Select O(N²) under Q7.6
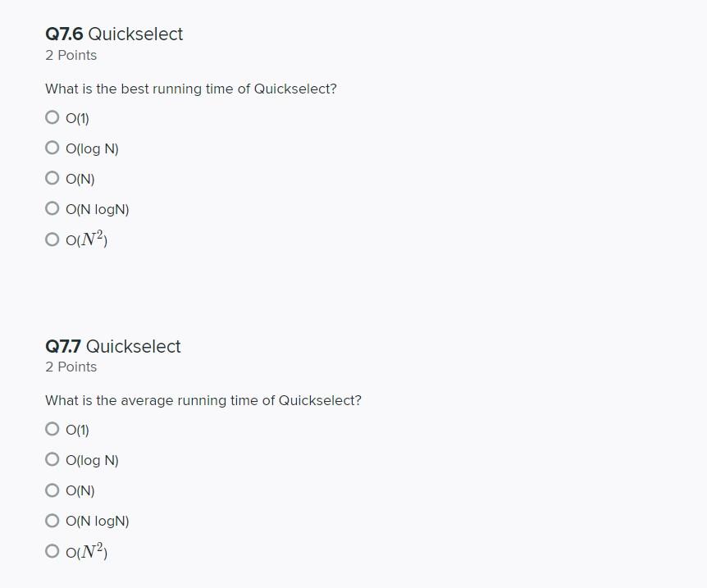The image size is (707, 588). tap(52, 239)
